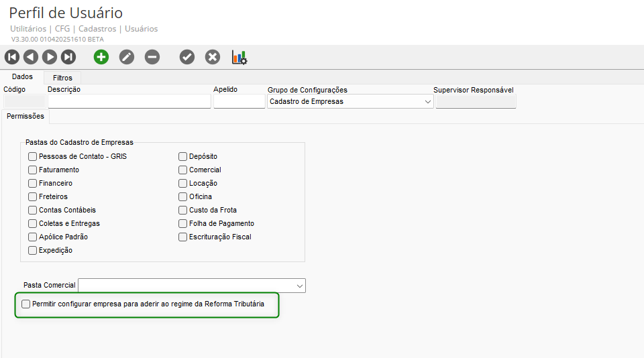Add a new user profile record
The image size is (644, 358).
click(101, 57)
